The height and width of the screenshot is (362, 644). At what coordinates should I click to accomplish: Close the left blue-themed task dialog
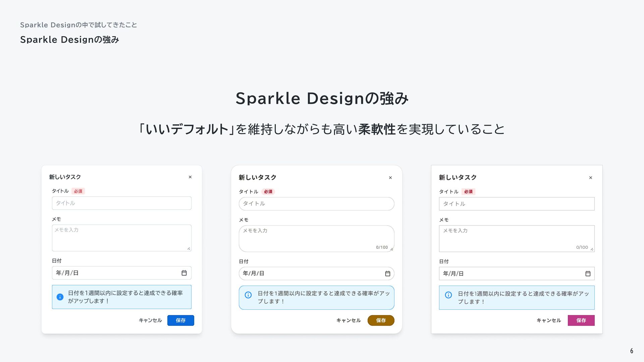pyautogui.click(x=190, y=177)
